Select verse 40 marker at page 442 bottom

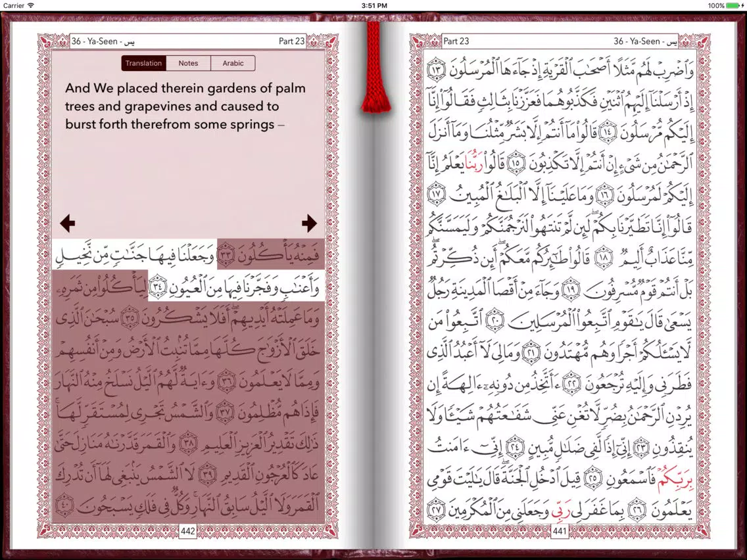[x=64, y=505]
